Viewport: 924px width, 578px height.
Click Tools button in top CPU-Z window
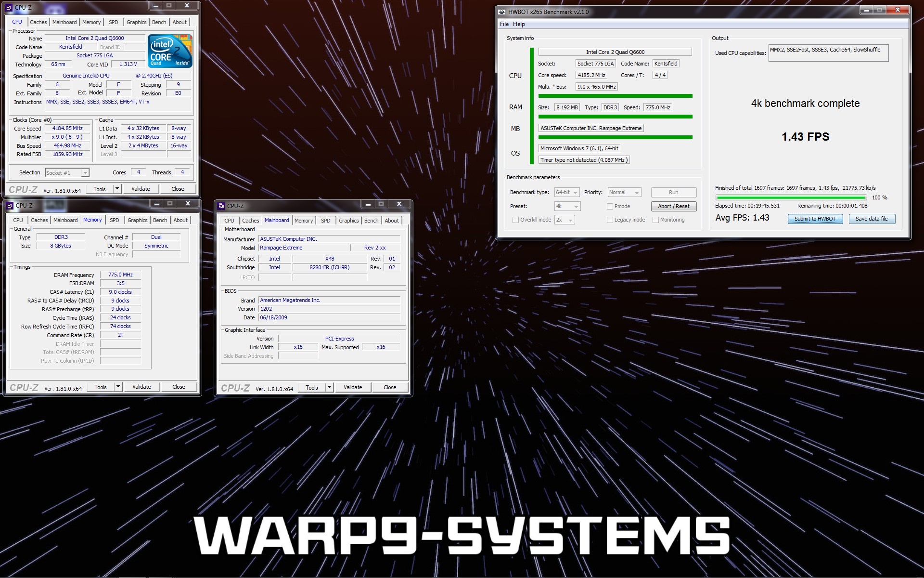click(x=100, y=189)
